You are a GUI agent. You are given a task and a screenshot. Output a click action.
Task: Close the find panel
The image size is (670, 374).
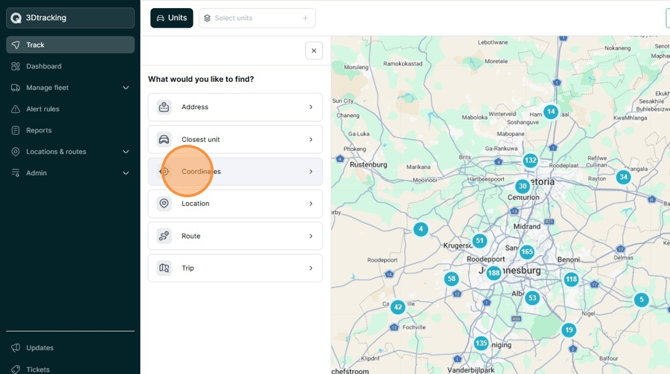pos(314,51)
